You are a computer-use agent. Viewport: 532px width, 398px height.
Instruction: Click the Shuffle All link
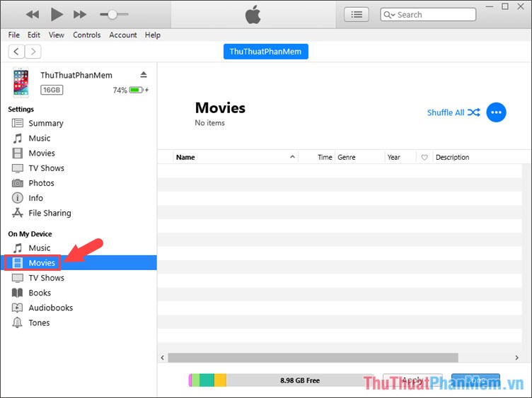(x=453, y=112)
